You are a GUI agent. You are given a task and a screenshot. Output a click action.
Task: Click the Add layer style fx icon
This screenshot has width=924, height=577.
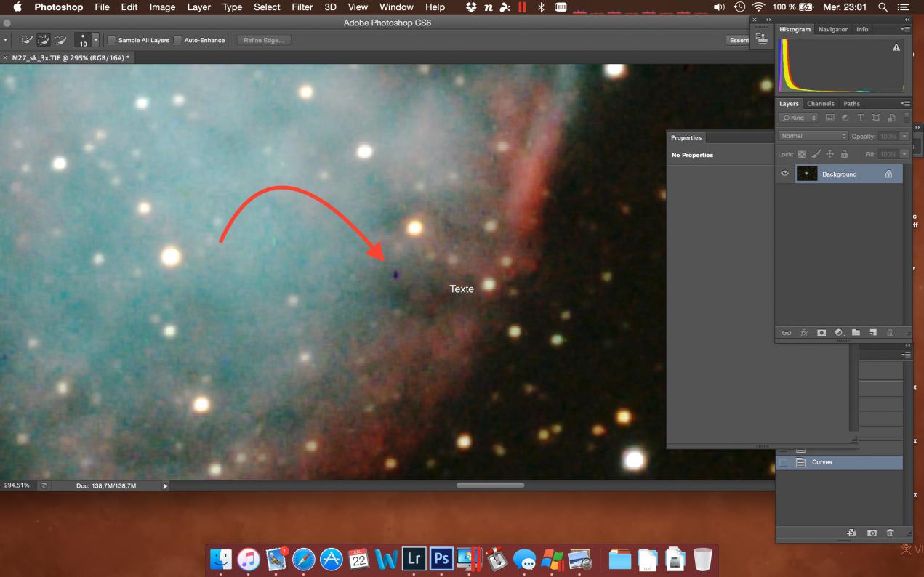(804, 333)
